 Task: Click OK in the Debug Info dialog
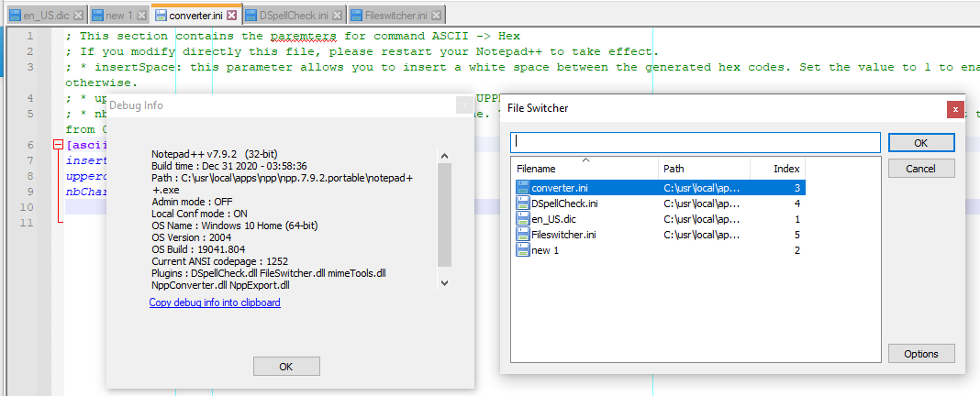pyautogui.click(x=286, y=367)
